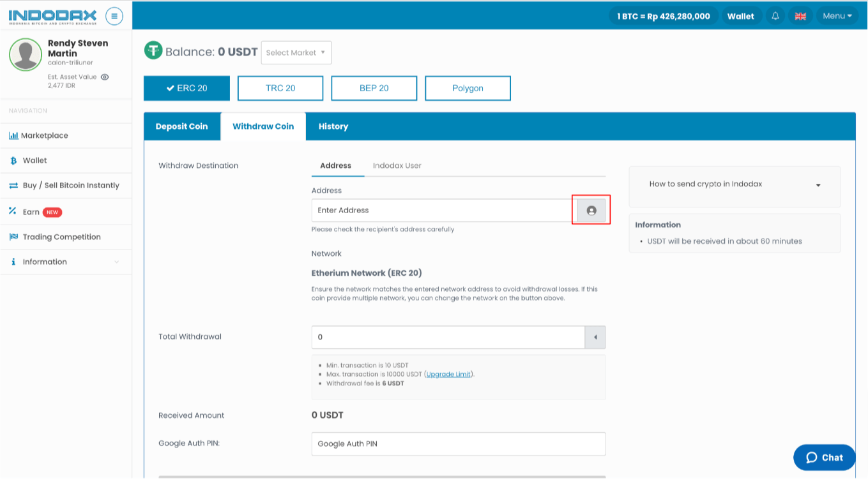Click the Indodax logo
The width and height of the screenshot is (868, 492).
click(x=52, y=16)
